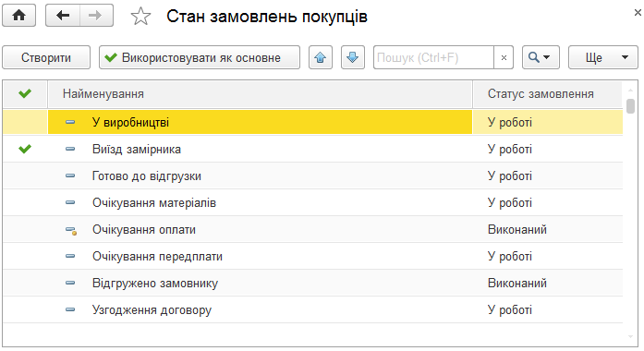Click the item icon beside "У виробництві"
Image resolution: width=644 pixels, height=351 pixels.
point(70,122)
